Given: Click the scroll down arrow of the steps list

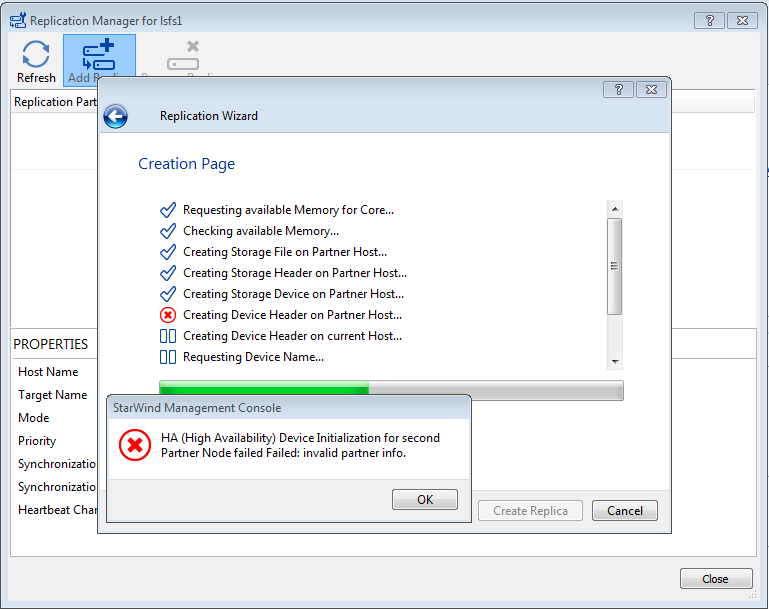Looking at the screenshot, I should [615, 362].
